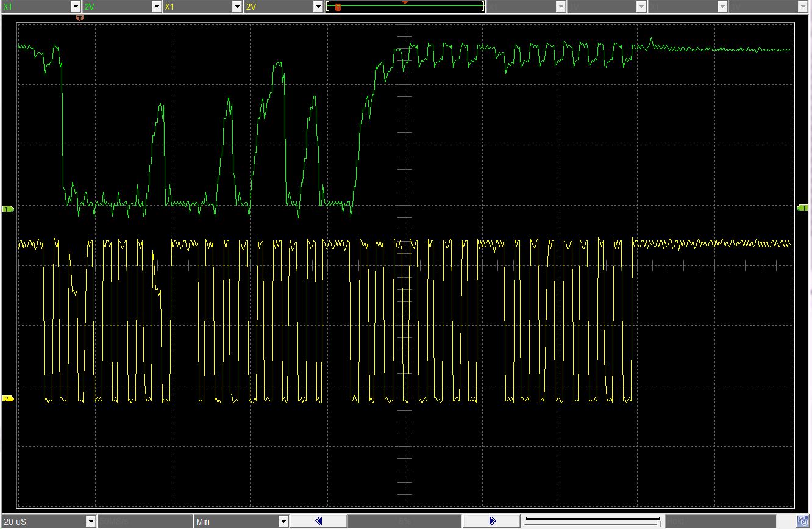812x529 pixels.
Task: Click the red handle in the buffer overview bar
Action: (338, 7)
